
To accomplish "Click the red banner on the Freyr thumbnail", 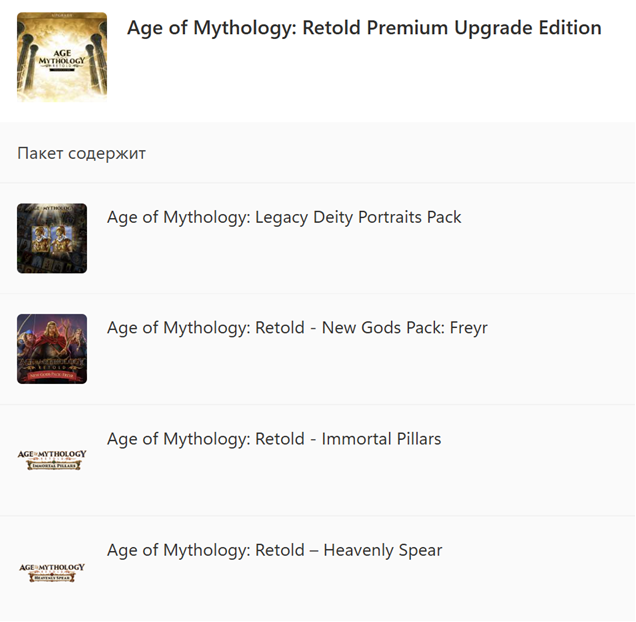I will point(52,374).
